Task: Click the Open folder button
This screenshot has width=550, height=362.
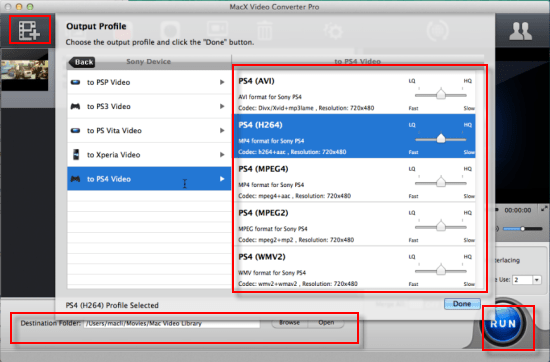Action: [326, 323]
